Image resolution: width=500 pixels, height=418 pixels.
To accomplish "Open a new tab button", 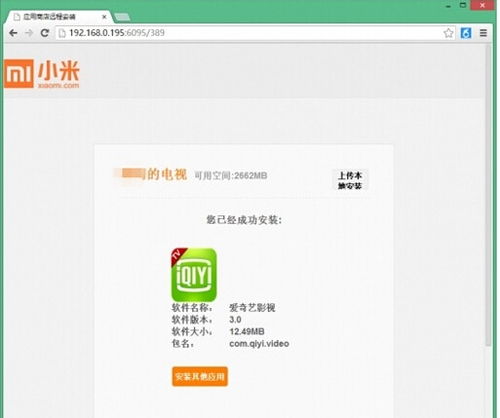I will tap(122, 17).
